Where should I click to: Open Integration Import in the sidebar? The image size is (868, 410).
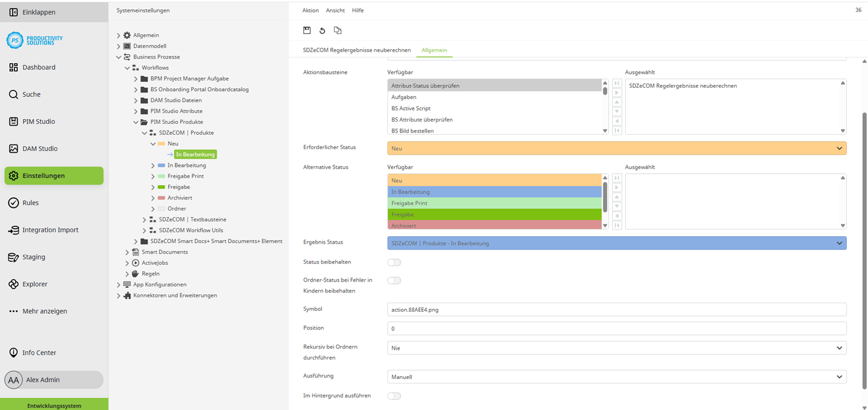(50, 230)
